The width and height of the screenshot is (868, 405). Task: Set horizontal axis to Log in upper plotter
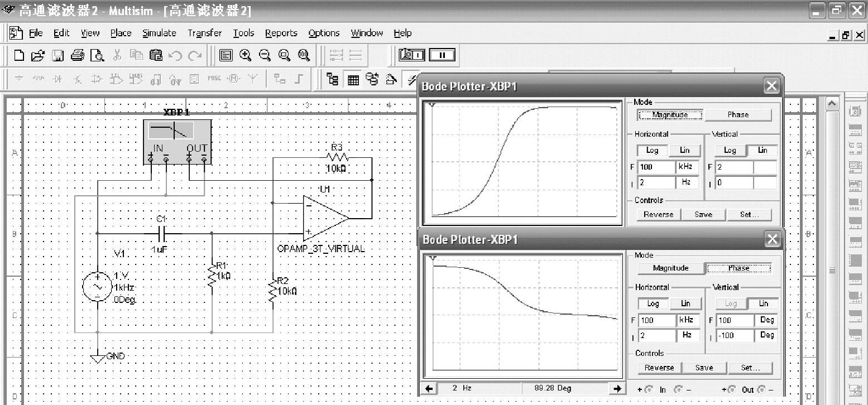[652, 150]
